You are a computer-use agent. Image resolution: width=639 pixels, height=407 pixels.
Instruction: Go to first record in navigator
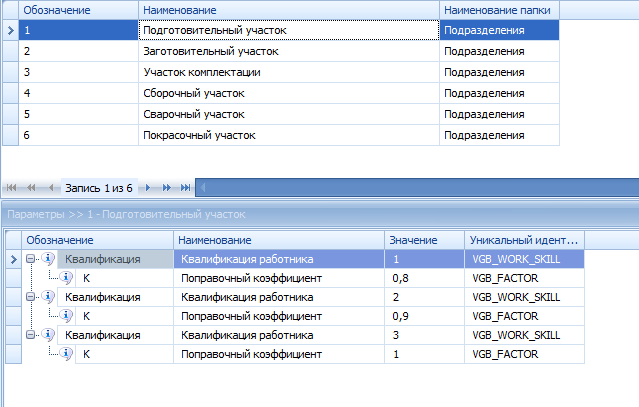pyautogui.click(x=13, y=188)
